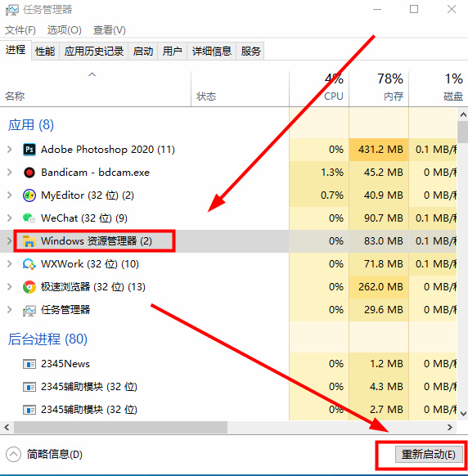Click the Bandicam red record icon
Screen dimensions: 468x476
tap(29, 173)
